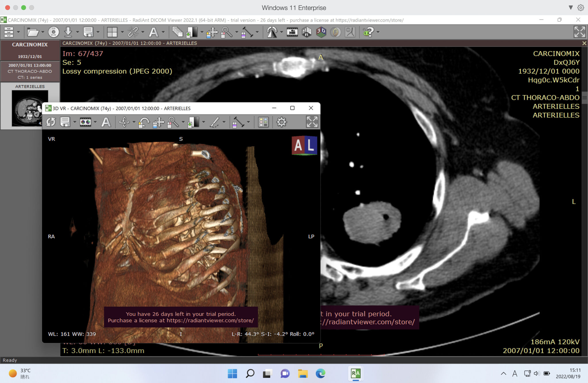Start the cine mode player
This screenshot has height=383, width=588.
[x=292, y=32]
